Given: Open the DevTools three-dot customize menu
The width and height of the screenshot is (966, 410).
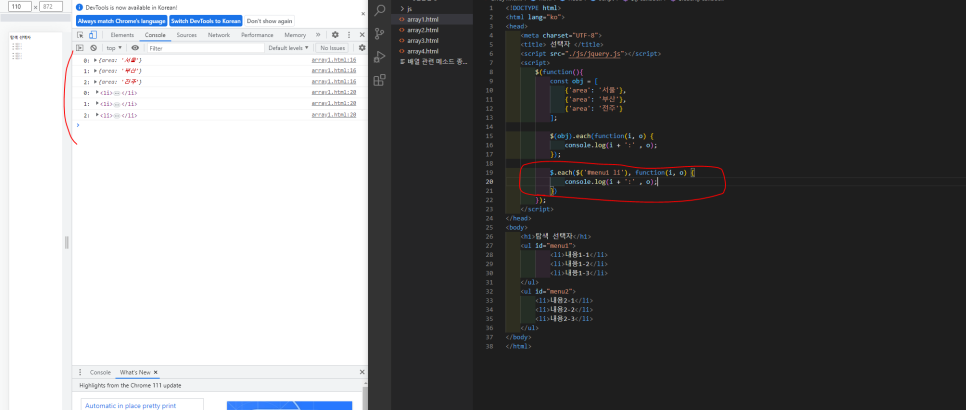Looking at the screenshot, I should [x=349, y=35].
